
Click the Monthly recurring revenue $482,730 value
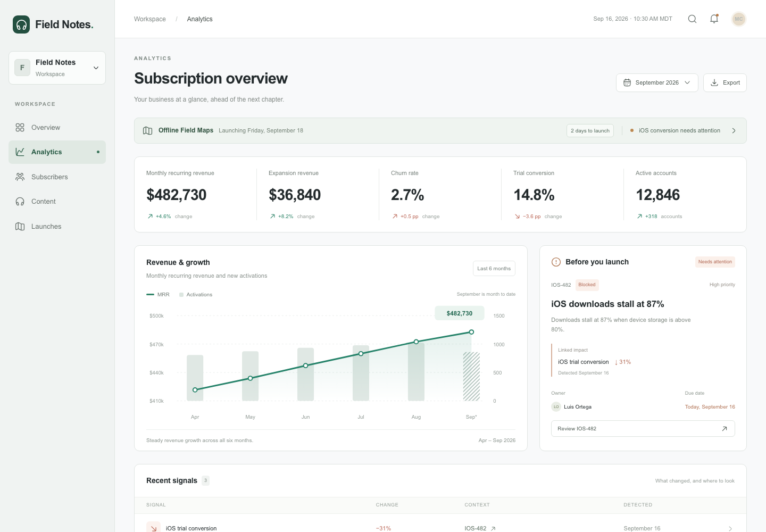pos(177,195)
